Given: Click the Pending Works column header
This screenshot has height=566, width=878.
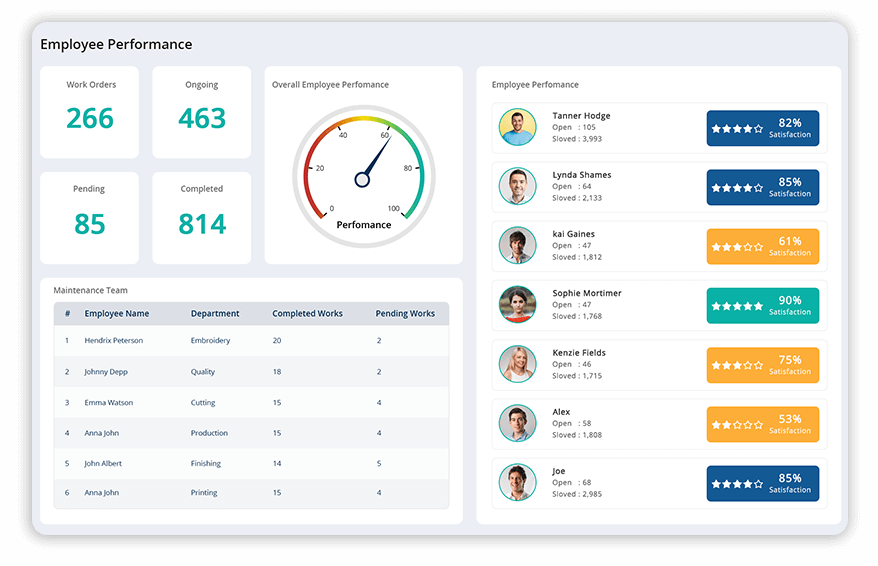Looking at the screenshot, I should [x=405, y=314].
